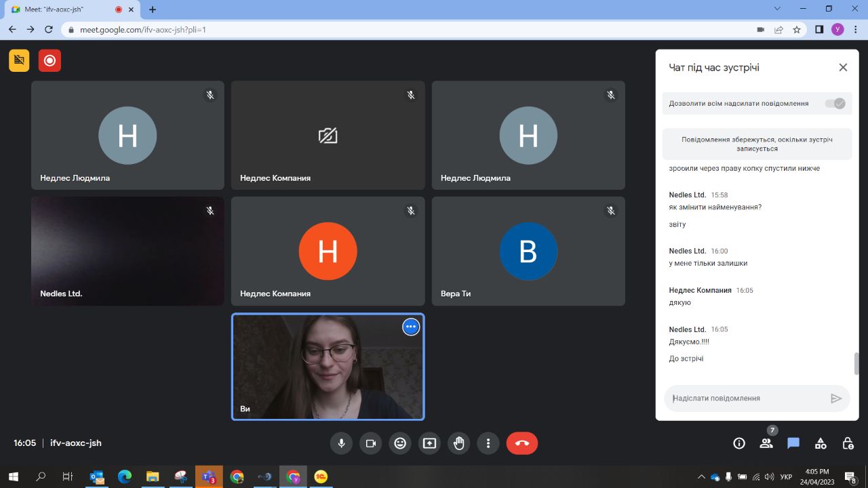Image resolution: width=868 pixels, height=488 pixels.
Task: Open more options three-dot call menu
Action: pos(488,443)
